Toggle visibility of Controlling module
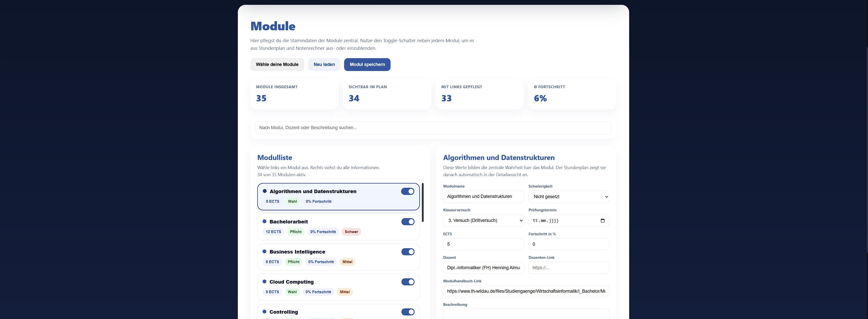 pyautogui.click(x=408, y=312)
